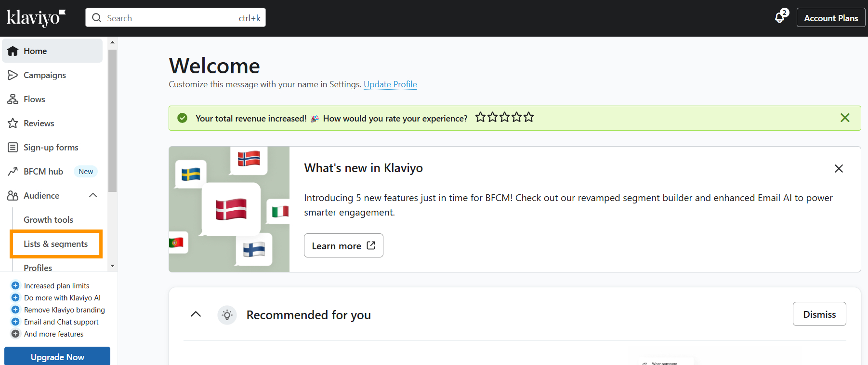Collapse the Audience menu chevron
The height and width of the screenshot is (365, 868).
pos(93,195)
